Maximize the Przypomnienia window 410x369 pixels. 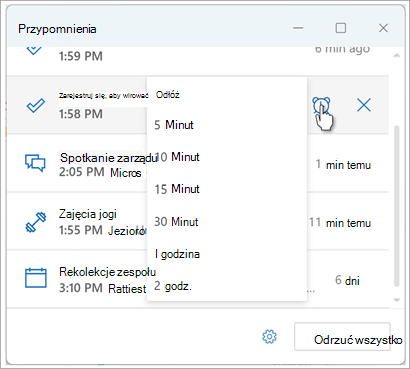tap(340, 28)
